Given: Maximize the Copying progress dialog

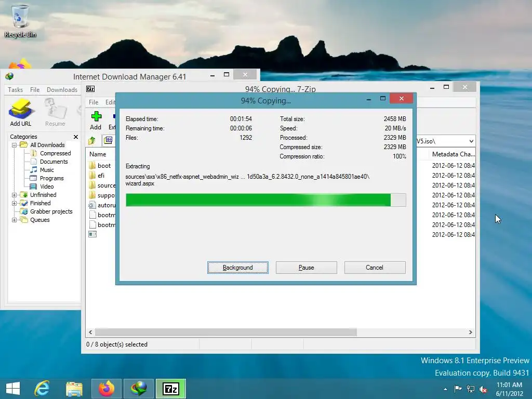Looking at the screenshot, I should (x=383, y=98).
